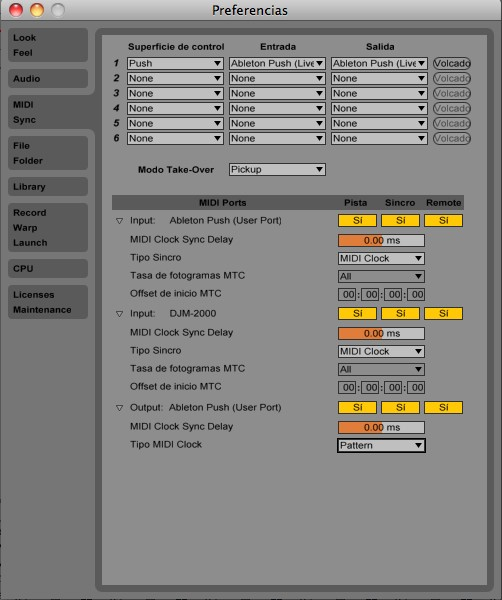Click Ableton Push input MIDI Clock Sync Delay slider
Image resolution: width=502 pixels, height=600 pixels.
[381, 240]
